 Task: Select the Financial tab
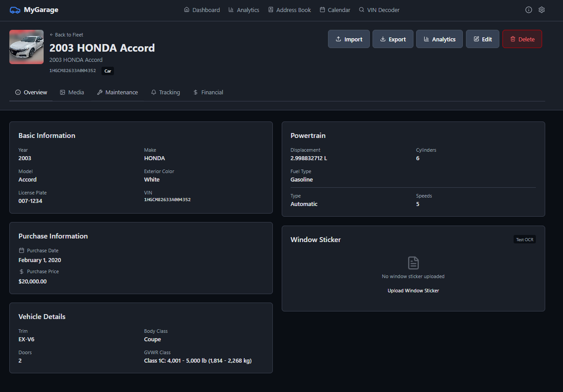click(208, 92)
